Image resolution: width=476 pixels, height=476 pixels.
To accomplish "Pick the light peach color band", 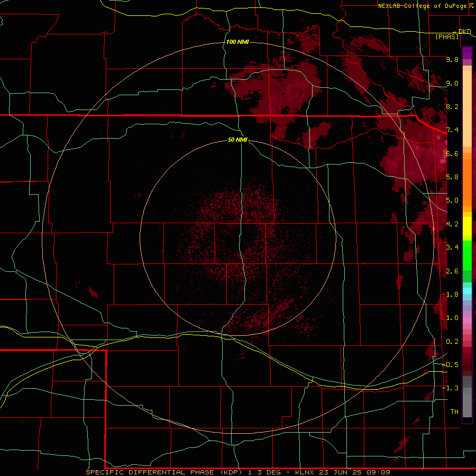I will click(467, 109).
